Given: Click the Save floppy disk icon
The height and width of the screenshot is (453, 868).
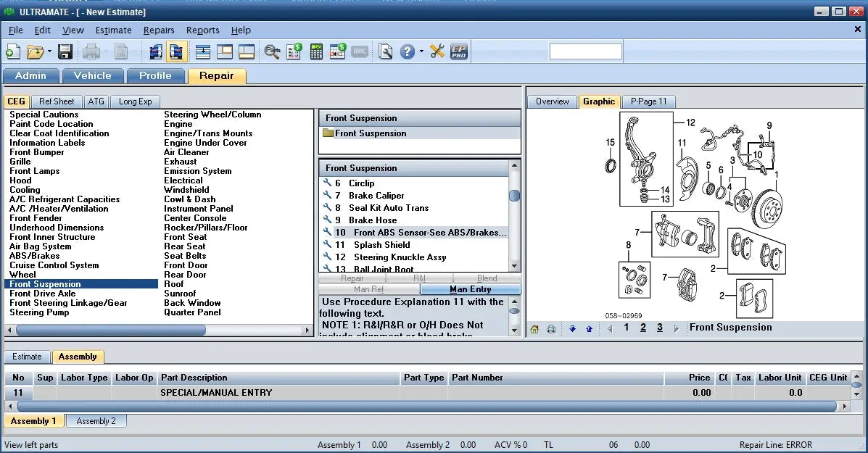Looking at the screenshot, I should click(65, 51).
